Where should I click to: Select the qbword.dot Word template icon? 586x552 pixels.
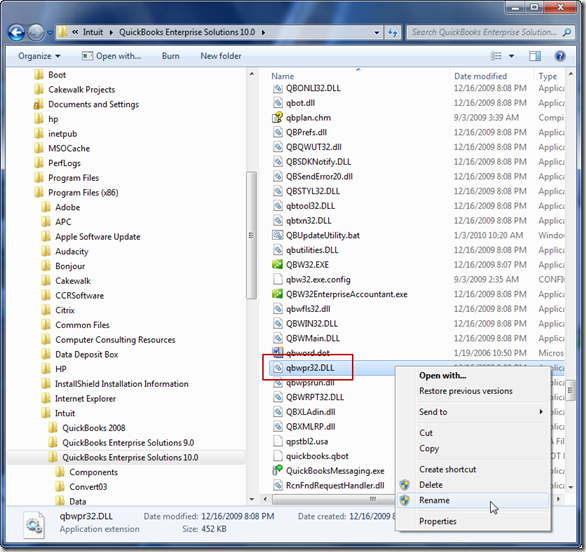pyautogui.click(x=277, y=353)
